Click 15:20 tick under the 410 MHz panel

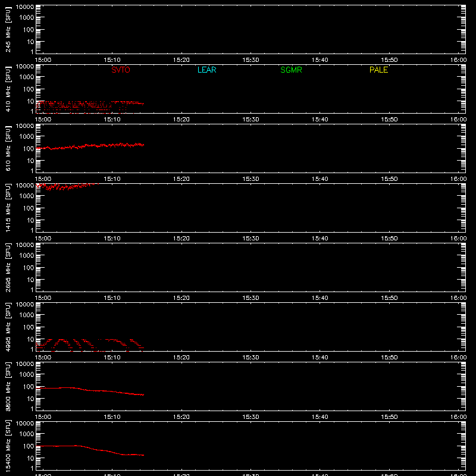[181, 120]
